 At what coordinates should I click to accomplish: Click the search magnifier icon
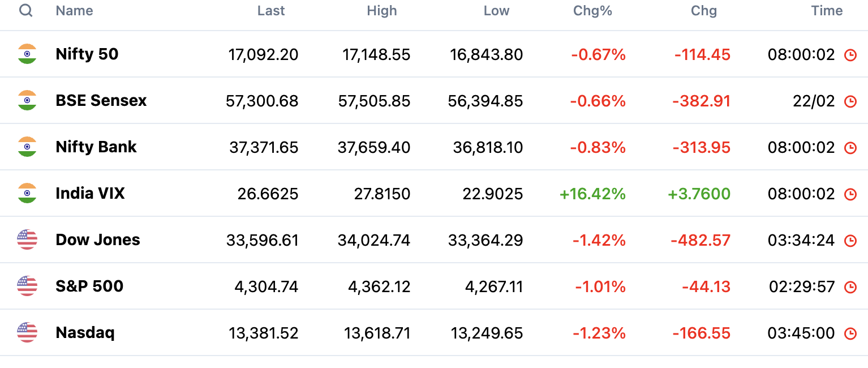(26, 11)
